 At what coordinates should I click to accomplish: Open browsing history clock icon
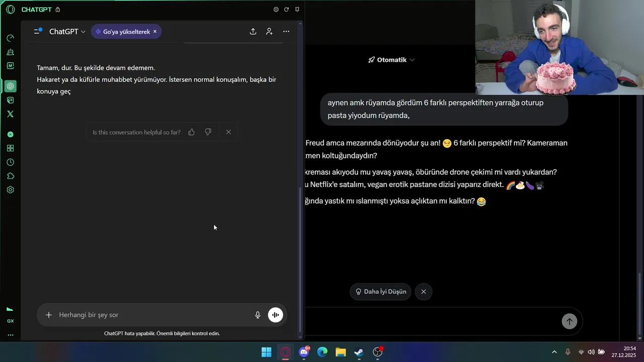click(10, 162)
